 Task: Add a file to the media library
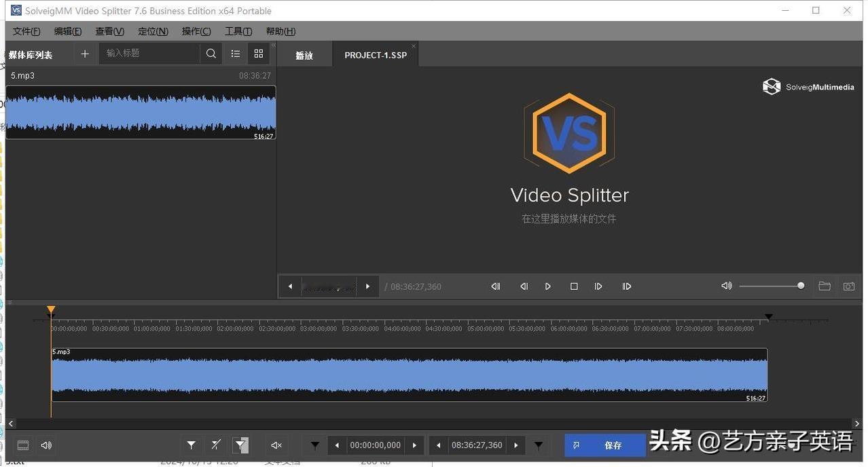click(x=85, y=54)
